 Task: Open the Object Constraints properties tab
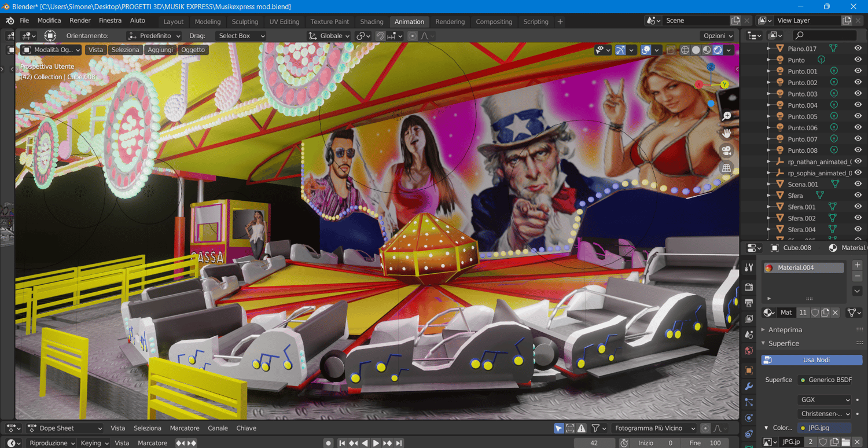point(749,434)
